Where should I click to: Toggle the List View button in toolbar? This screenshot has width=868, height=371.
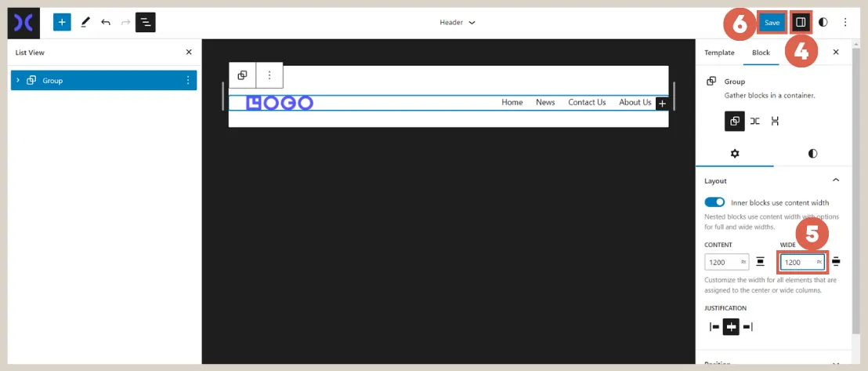146,22
